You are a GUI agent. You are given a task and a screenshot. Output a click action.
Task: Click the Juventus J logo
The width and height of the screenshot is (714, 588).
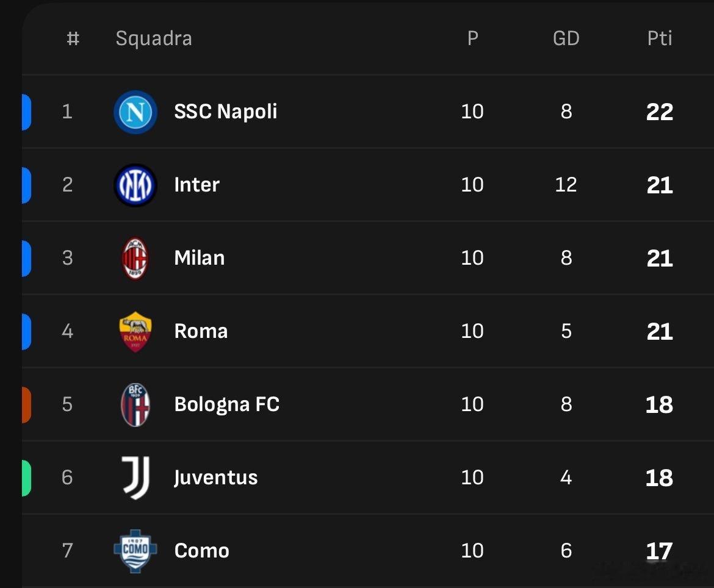(135, 478)
